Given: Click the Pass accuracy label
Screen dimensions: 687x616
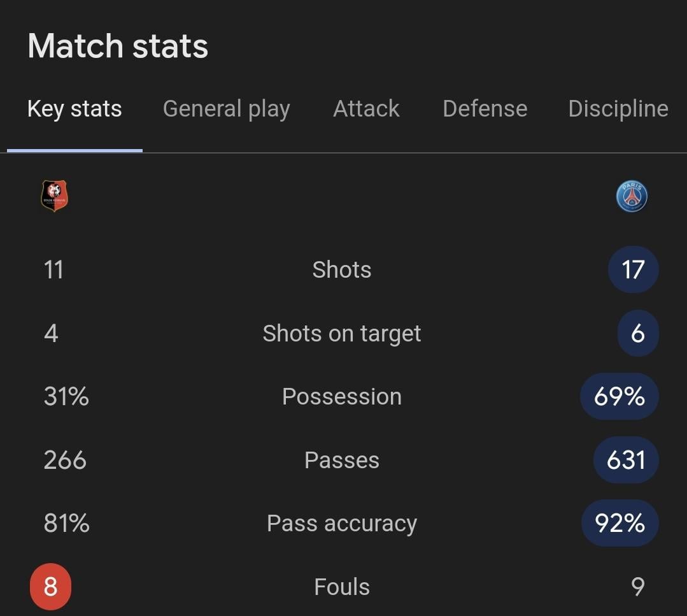Looking at the screenshot, I should point(342,523).
